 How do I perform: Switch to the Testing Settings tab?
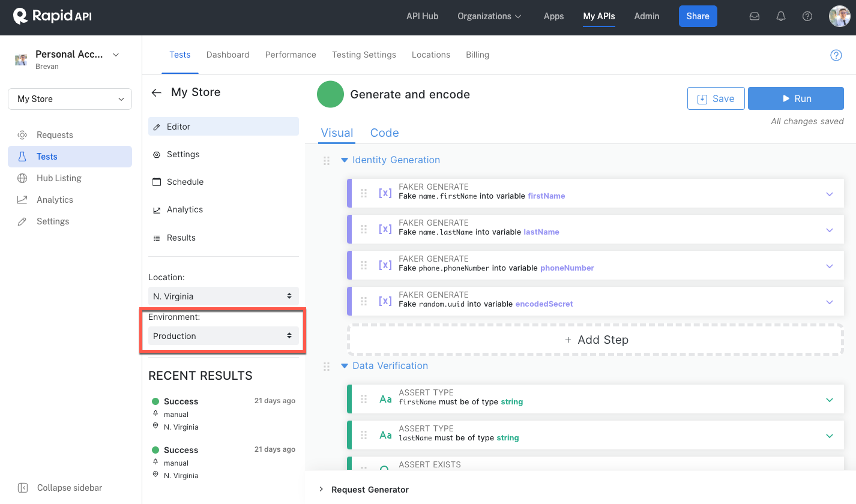click(364, 55)
